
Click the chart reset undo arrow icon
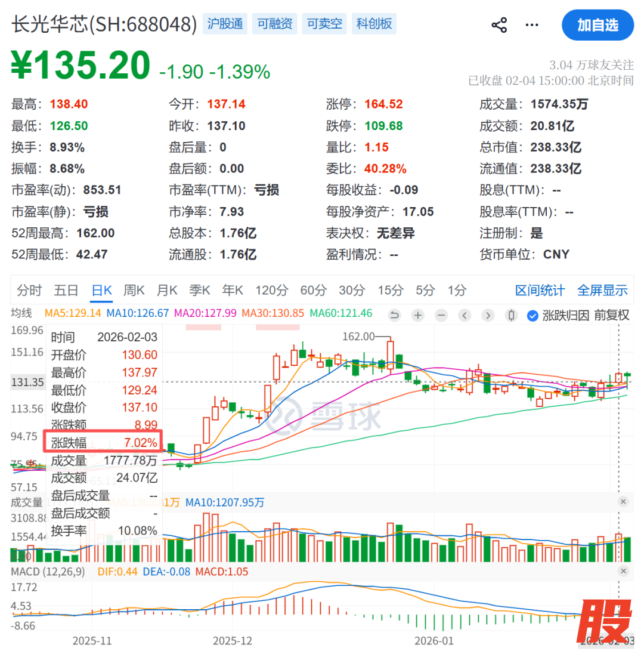[x=394, y=315]
